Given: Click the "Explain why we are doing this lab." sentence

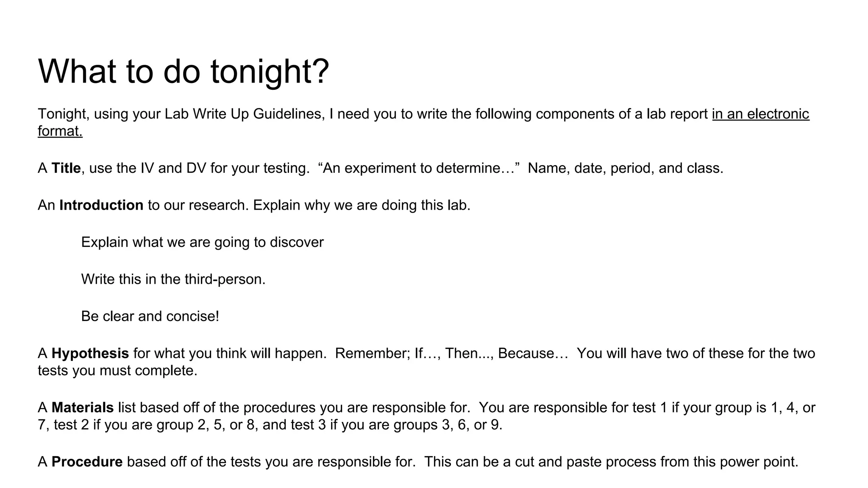Looking at the screenshot, I should 362,205.
